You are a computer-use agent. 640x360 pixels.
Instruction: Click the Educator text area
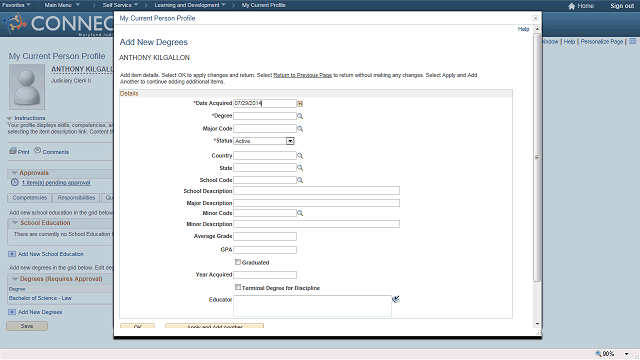tap(312, 306)
